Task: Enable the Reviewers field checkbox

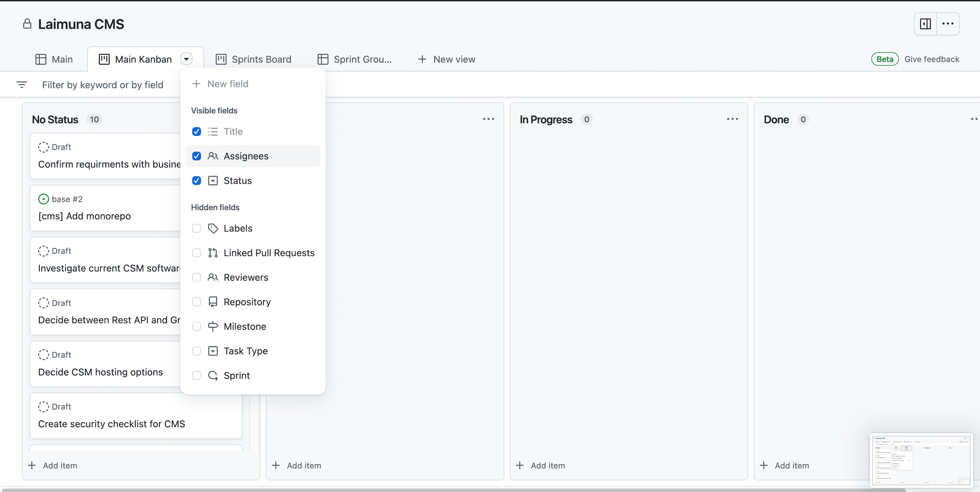Action: 197,277
